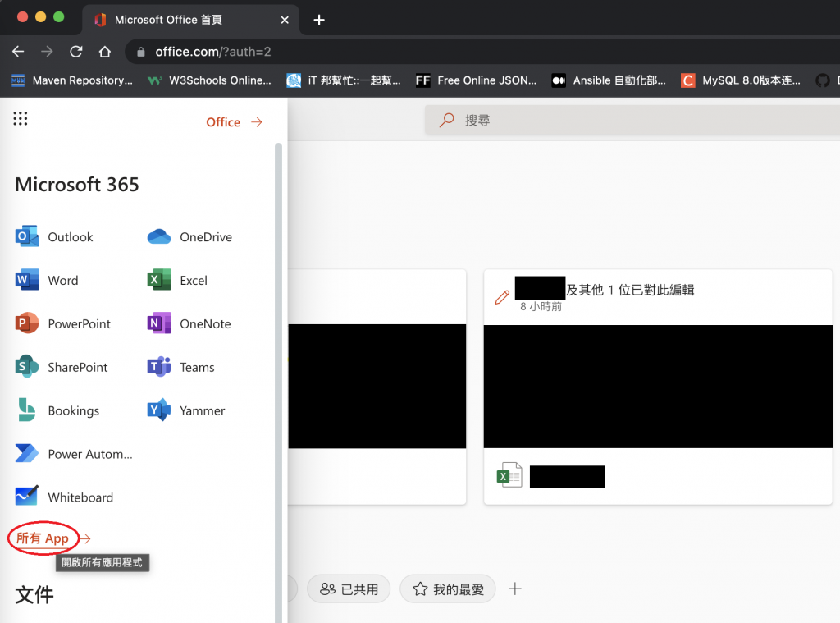Open the Whiteboard app icon
Viewport: 840px width, 623px height.
(x=27, y=497)
